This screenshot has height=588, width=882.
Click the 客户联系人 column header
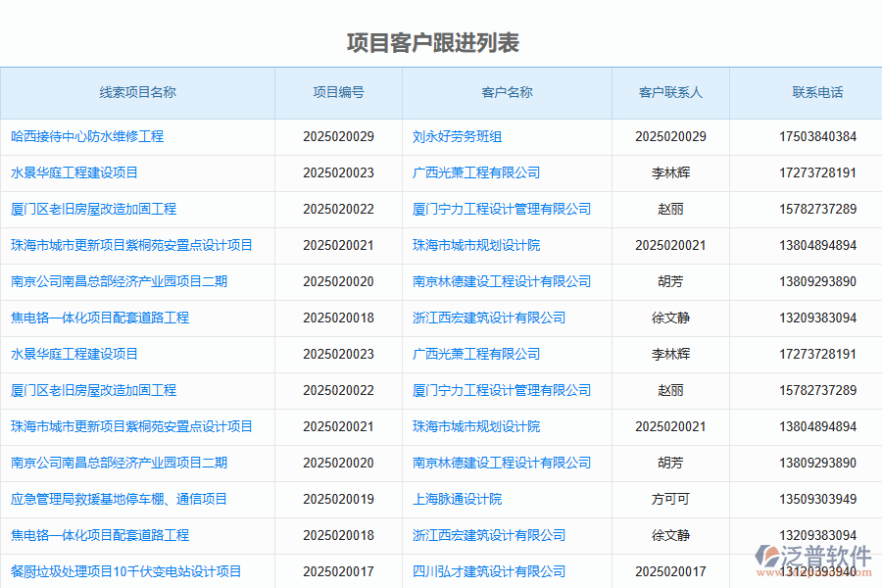pyautogui.click(x=670, y=92)
